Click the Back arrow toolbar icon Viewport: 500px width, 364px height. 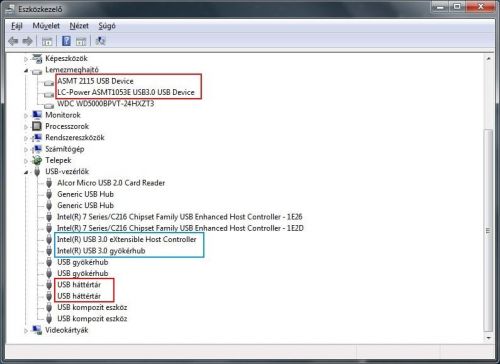pyautogui.click(x=13, y=41)
